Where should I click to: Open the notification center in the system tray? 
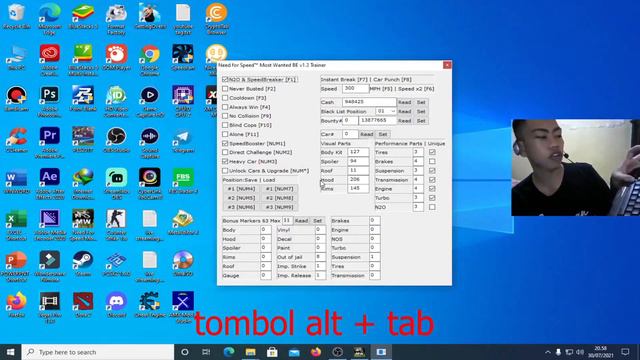(x=625, y=352)
